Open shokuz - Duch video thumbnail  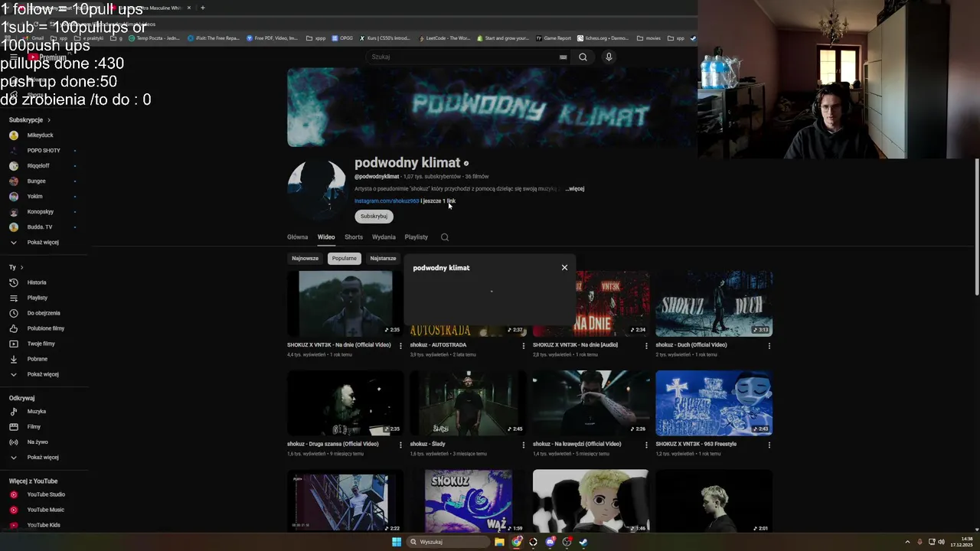pyautogui.click(x=714, y=304)
